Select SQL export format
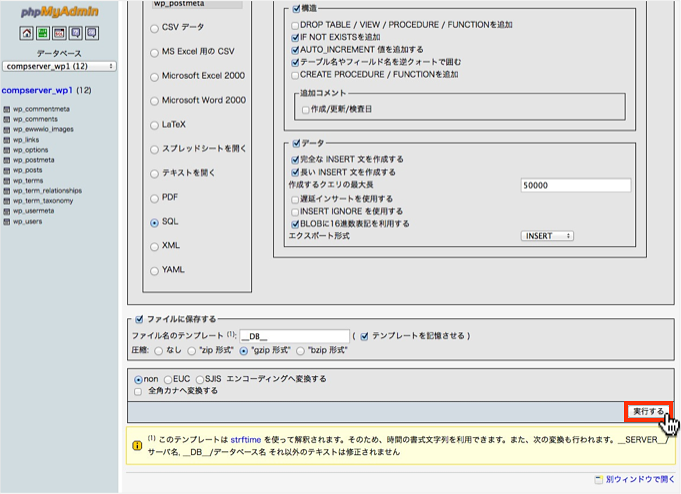The width and height of the screenshot is (681, 494). 154,223
